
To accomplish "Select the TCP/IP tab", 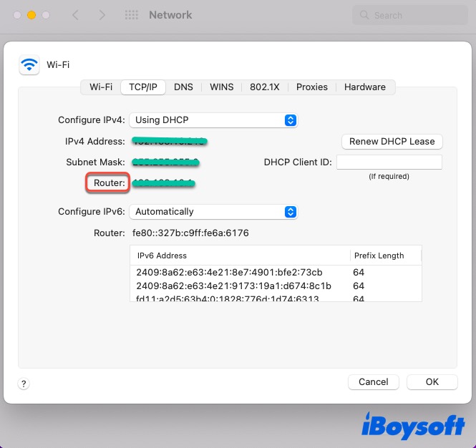I will click(143, 87).
